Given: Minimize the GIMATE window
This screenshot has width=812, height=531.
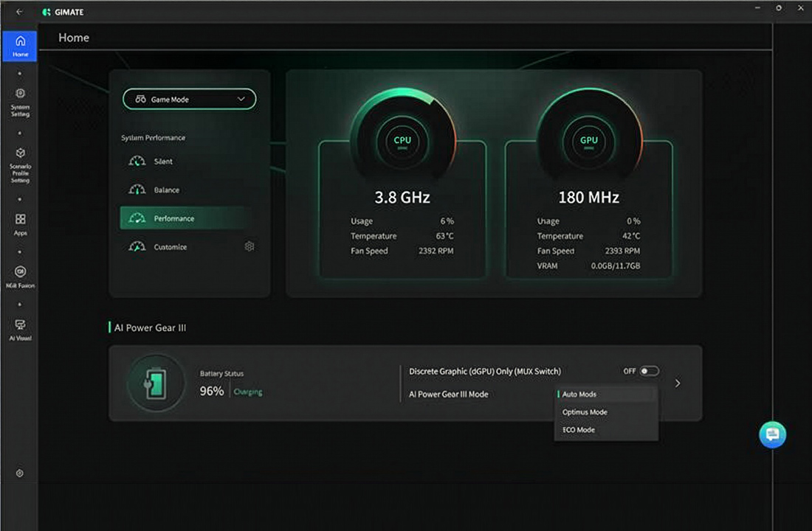Looking at the screenshot, I should point(757,8).
